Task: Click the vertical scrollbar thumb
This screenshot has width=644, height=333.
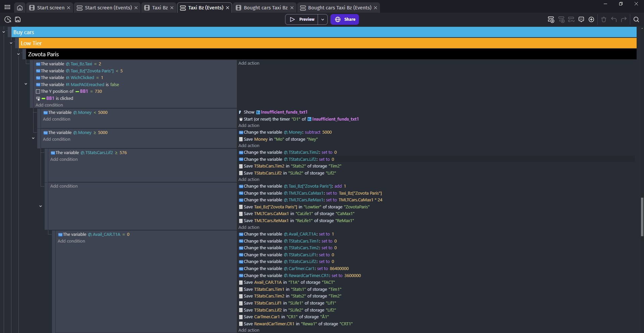Action: [x=642, y=217]
